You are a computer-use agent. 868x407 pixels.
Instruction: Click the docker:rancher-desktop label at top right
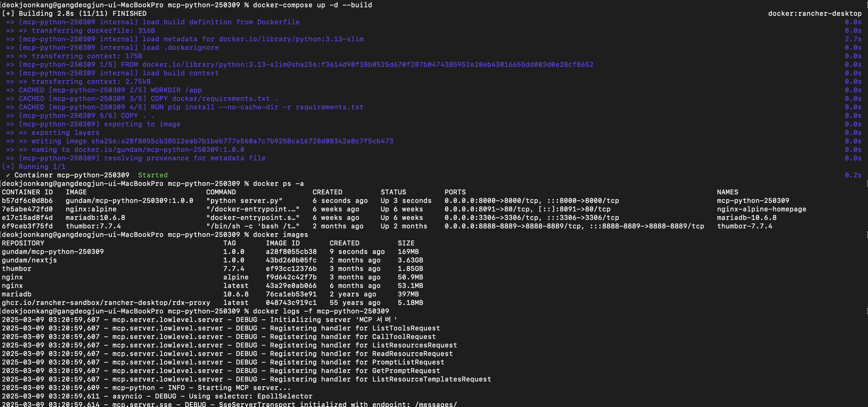pos(814,13)
